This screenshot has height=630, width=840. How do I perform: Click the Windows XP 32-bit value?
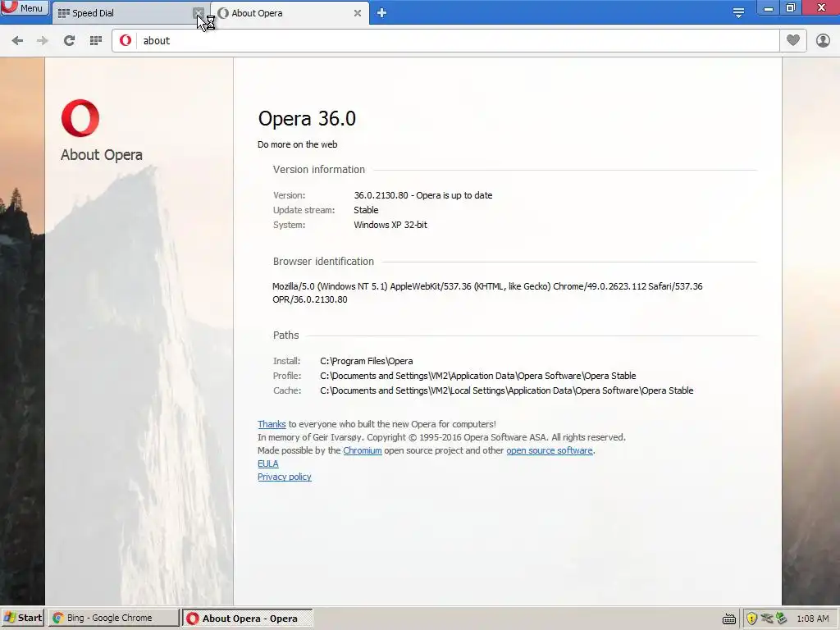390,225
